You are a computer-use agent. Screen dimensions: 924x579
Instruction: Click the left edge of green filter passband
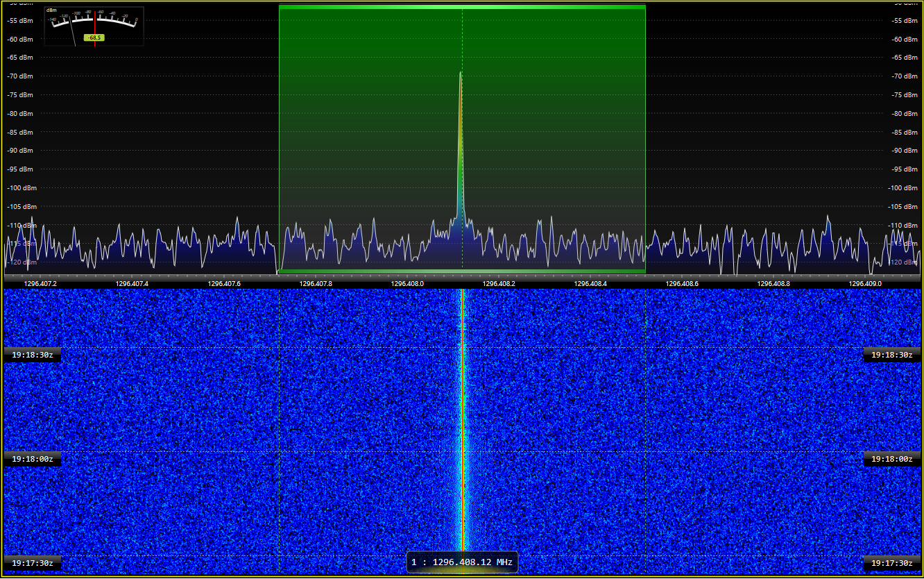click(279, 139)
